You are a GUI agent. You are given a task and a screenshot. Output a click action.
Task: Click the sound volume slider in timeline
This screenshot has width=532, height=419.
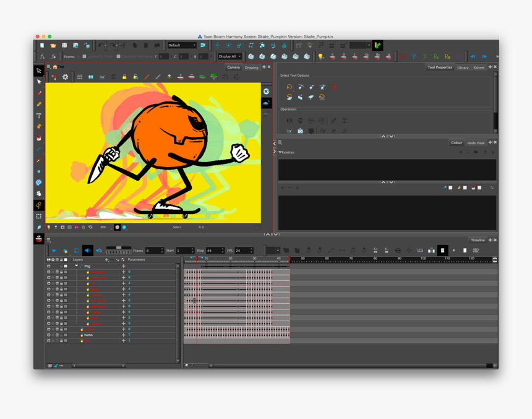point(119,248)
